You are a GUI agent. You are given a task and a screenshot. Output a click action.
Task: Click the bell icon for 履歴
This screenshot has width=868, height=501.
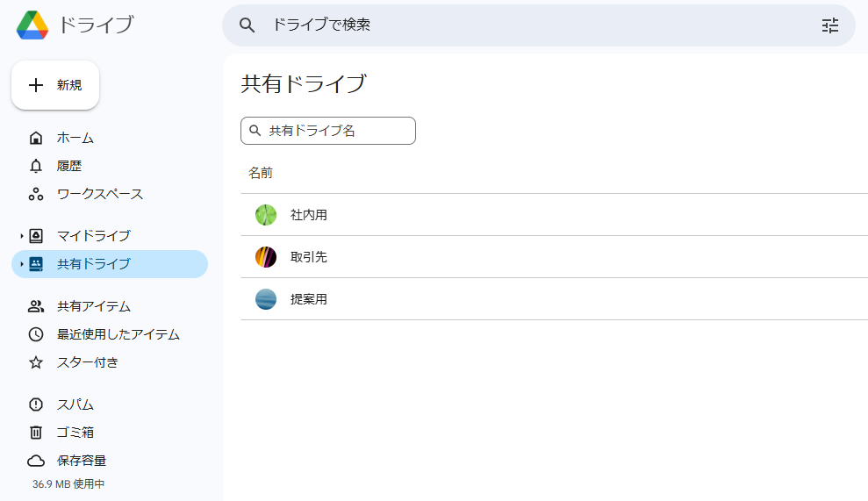coord(36,166)
